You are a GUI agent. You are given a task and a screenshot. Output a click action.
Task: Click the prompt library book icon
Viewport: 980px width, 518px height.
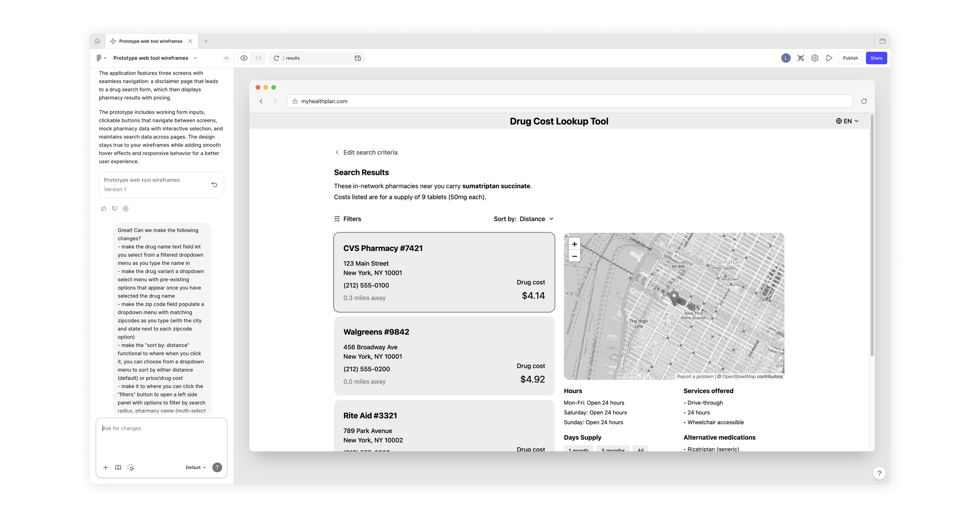118,467
